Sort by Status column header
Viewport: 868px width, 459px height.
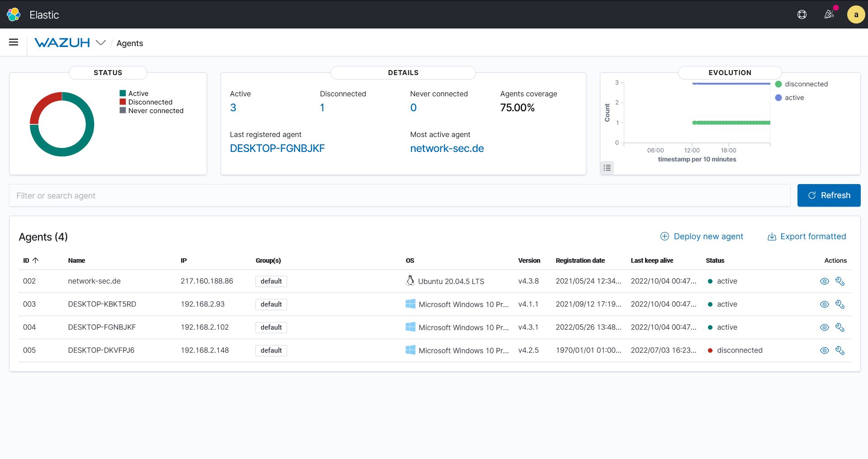click(715, 260)
